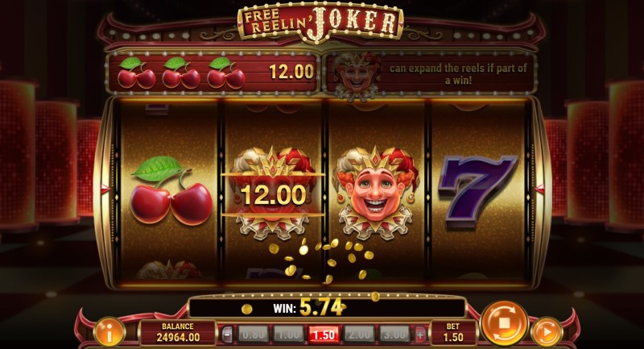
Task: Click the WIN amount display bar
Action: (x=327, y=307)
